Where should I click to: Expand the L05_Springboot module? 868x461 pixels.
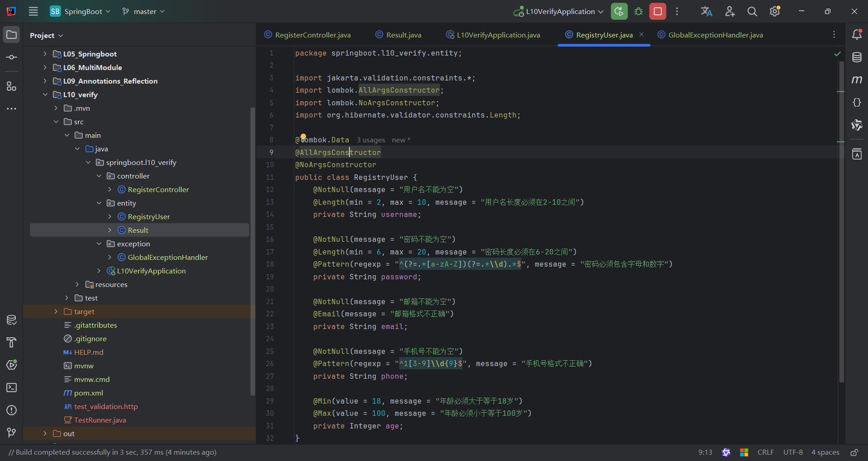pyautogui.click(x=45, y=54)
